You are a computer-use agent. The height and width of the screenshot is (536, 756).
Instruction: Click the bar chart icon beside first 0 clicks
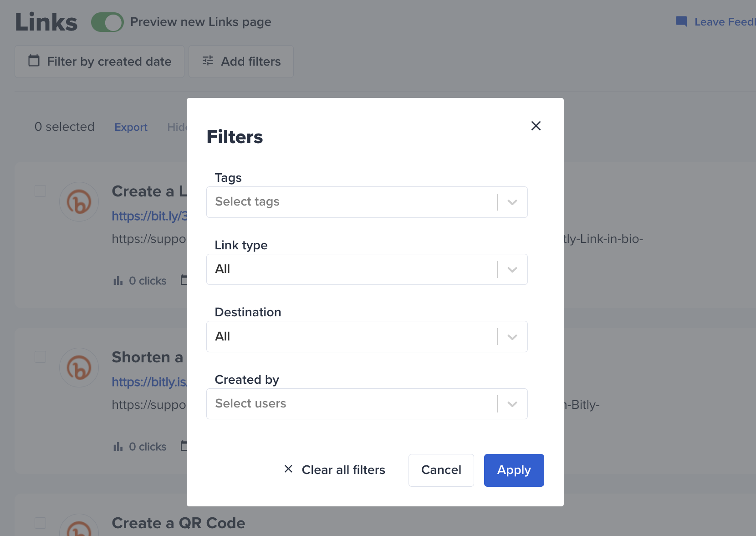click(118, 281)
